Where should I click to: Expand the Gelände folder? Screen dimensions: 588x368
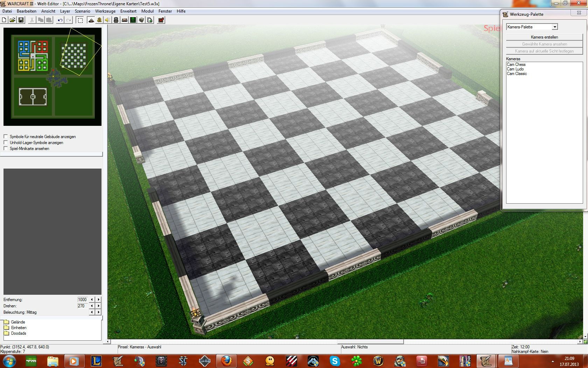coord(14,322)
